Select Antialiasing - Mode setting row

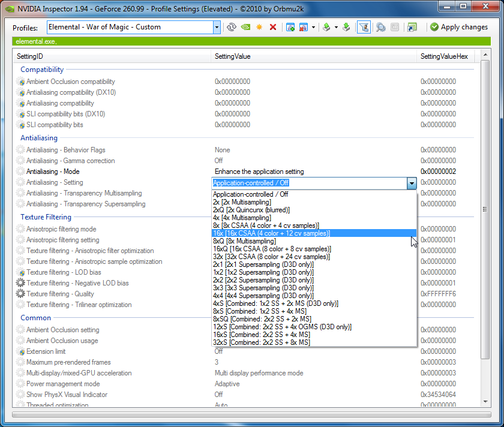pos(54,172)
